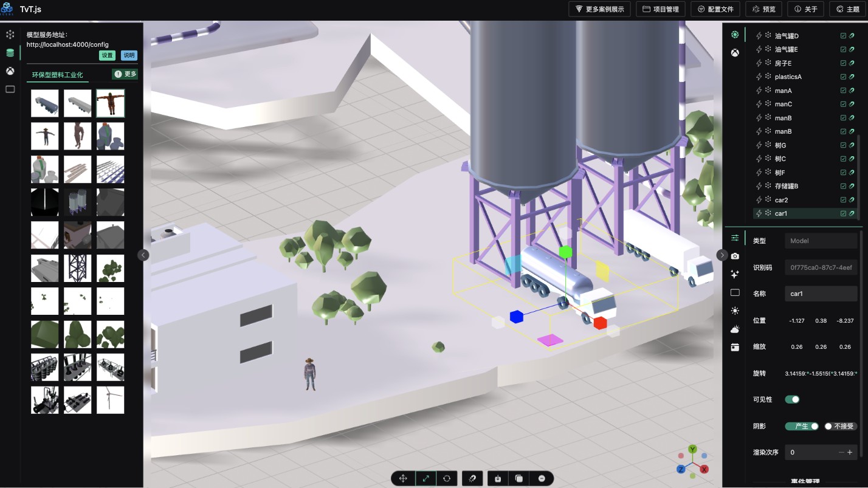Image resolution: width=868 pixels, height=488 pixels.
Task: Open the sun lighting settings tab
Action: pyautogui.click(x=735, y=311)
